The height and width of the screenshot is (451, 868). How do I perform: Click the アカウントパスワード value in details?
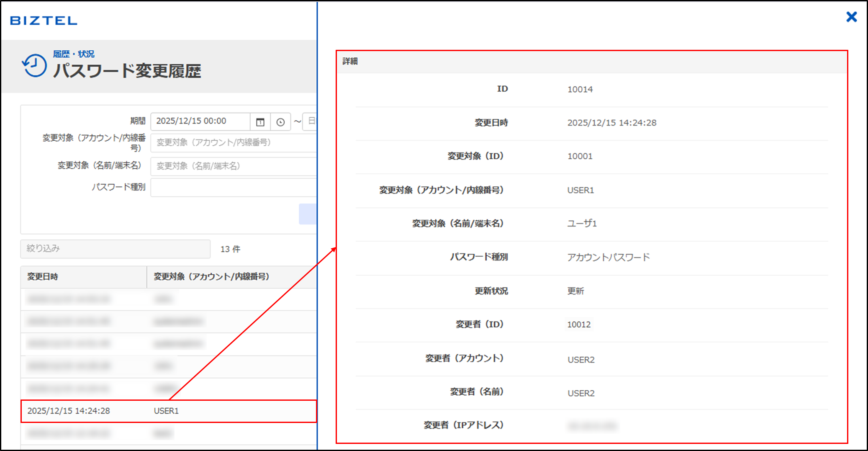coord(608,257)
